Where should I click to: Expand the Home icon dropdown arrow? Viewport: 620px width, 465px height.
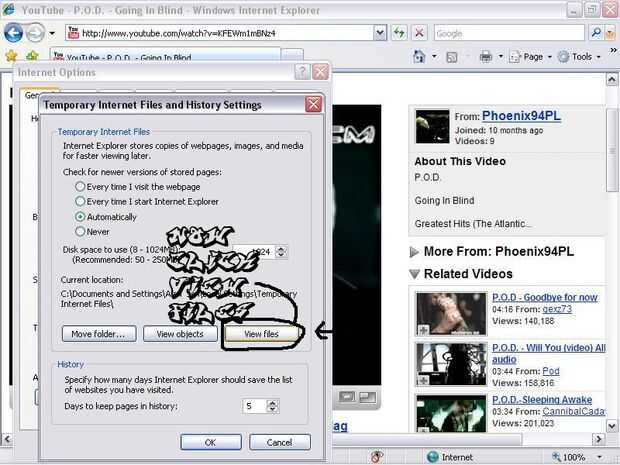tap(434, 57)
